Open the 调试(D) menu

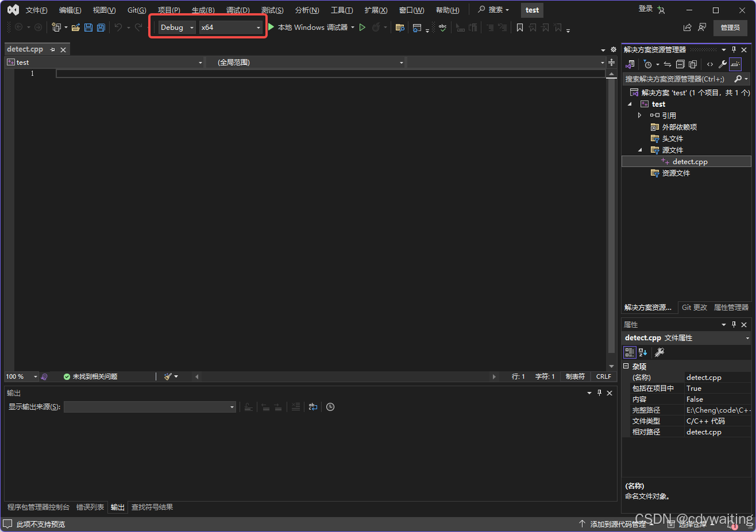[x=237, y=9]
